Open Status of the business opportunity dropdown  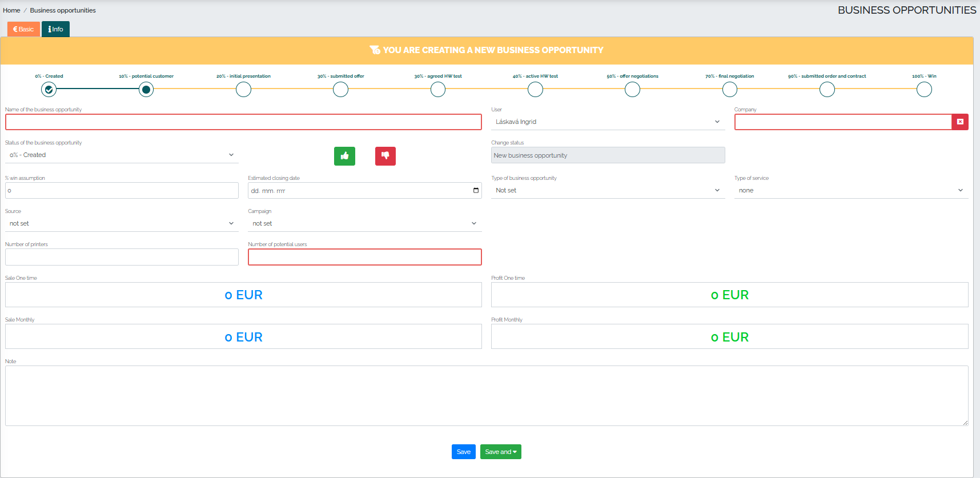tap(122, 155)
